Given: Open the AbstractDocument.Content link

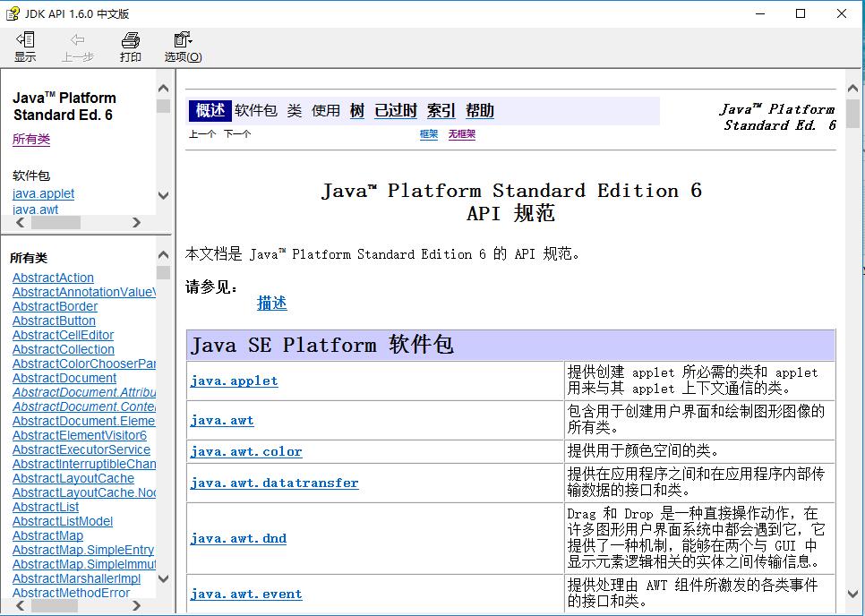Looking at the screenshot, I should [84, 406].
